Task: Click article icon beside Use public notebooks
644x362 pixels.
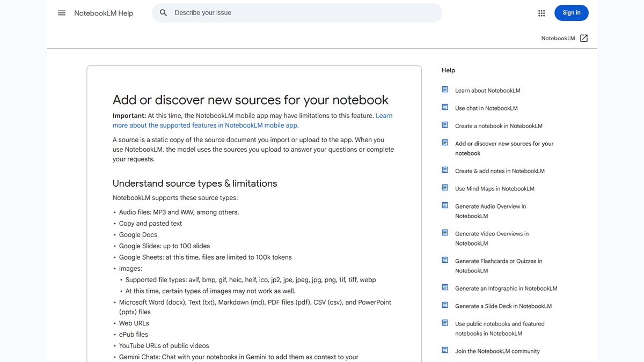Action: tap(445, 323)
